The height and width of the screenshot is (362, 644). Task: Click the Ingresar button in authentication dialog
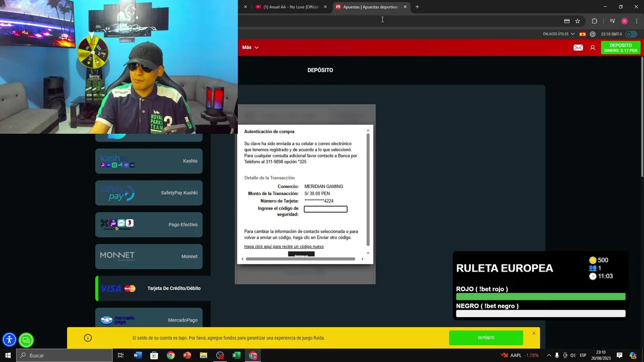[x=301, y=255]
